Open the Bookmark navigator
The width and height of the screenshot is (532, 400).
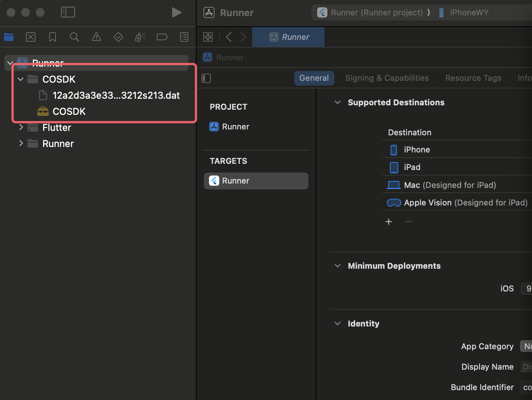tap(53, 37)
